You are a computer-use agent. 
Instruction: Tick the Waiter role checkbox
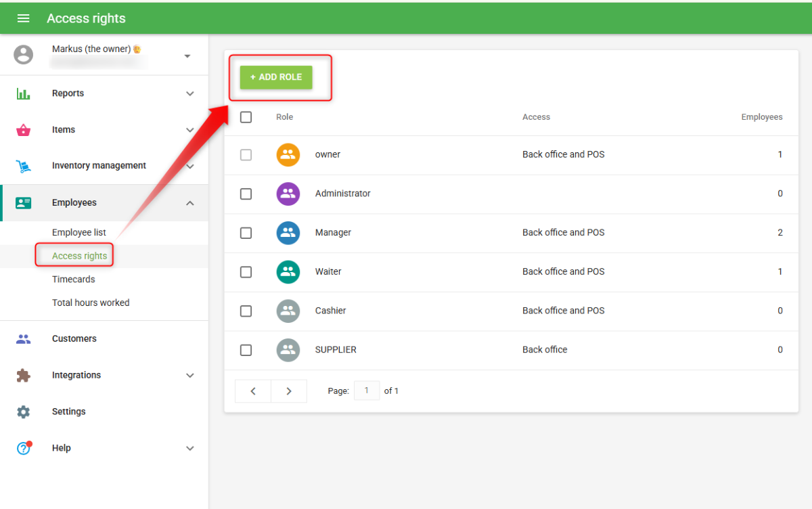tap(246, 271)
